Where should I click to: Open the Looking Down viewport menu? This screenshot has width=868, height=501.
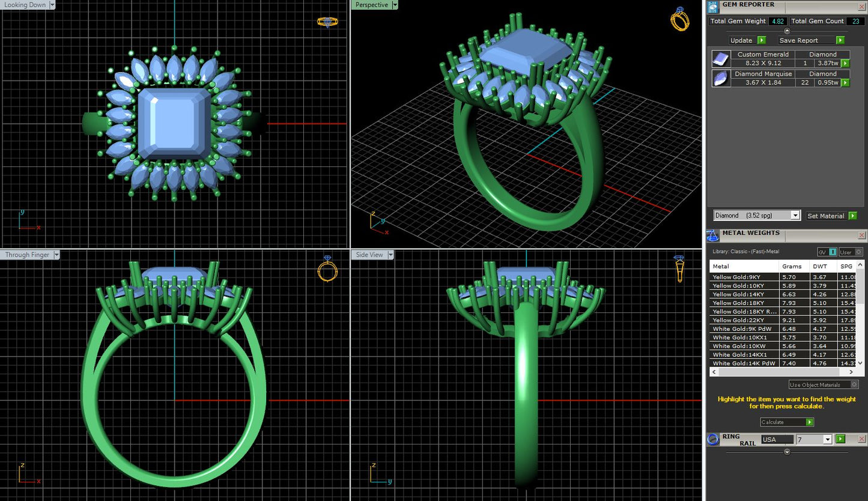(x=52, y=5)
